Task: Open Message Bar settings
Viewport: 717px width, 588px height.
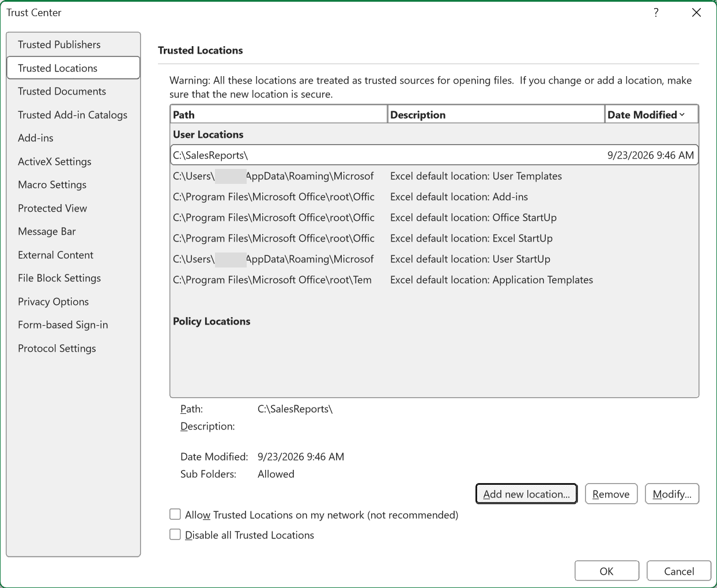Action: pyautogui.click(x=73, y=231)
